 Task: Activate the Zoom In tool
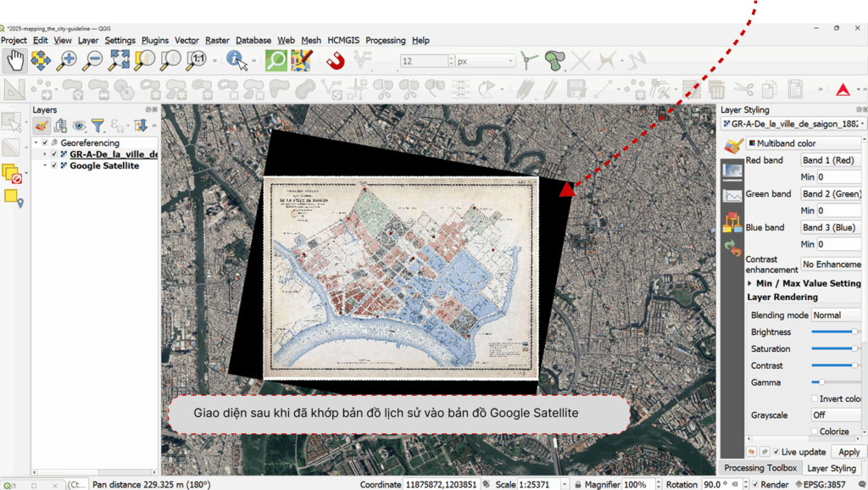click(x=67, y=60)
